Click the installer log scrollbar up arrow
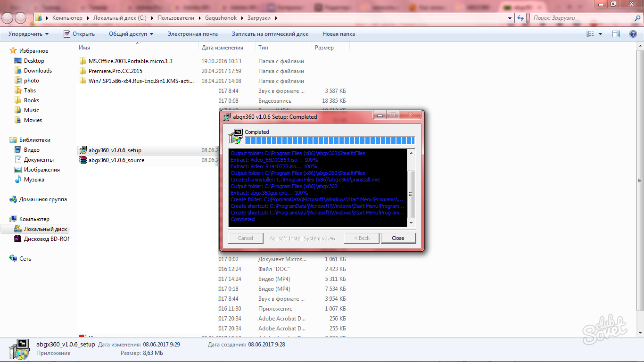The height and width of the screenshot is (362, 644). (411, 153)
